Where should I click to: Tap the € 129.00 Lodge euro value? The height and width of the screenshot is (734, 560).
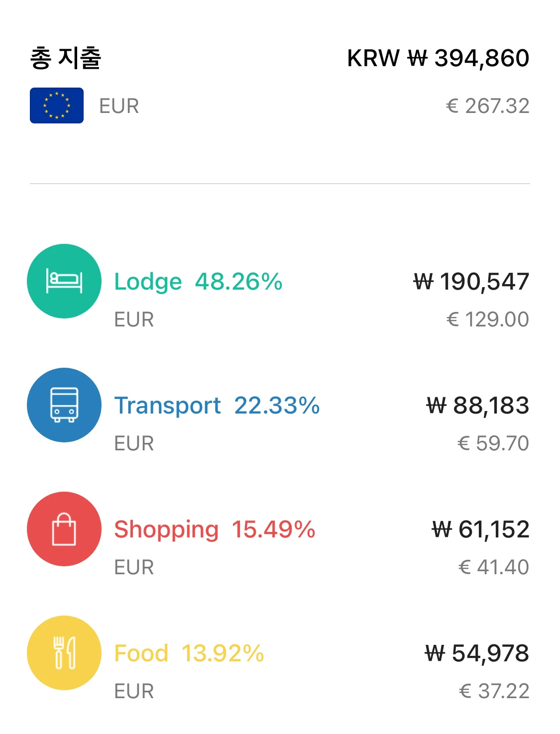(x=488, y=319)
